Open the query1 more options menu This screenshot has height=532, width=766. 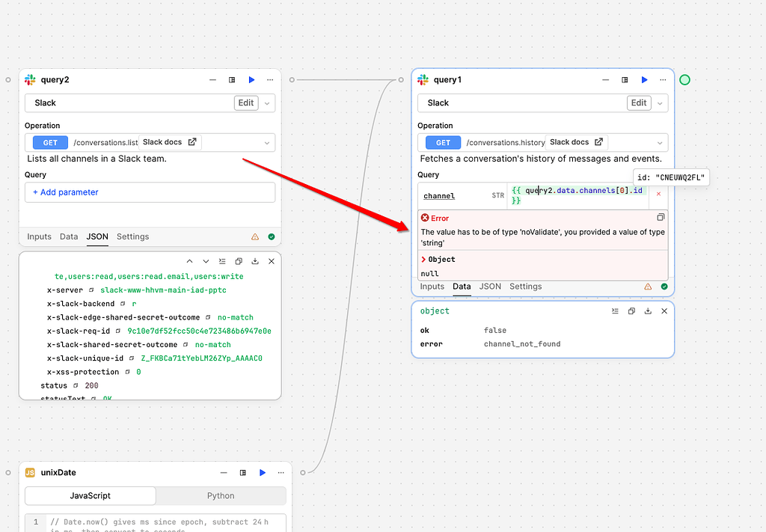663,79
